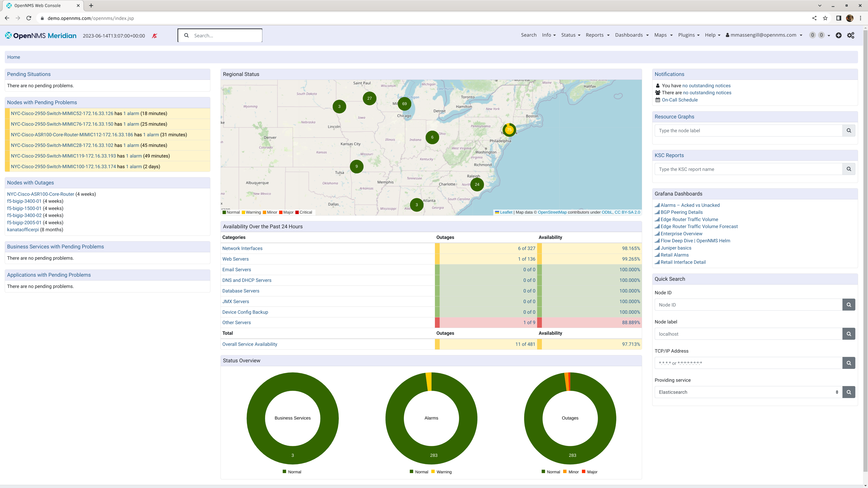Click the Warning legend swatch under Alarms chart

[x=433, y=471]
